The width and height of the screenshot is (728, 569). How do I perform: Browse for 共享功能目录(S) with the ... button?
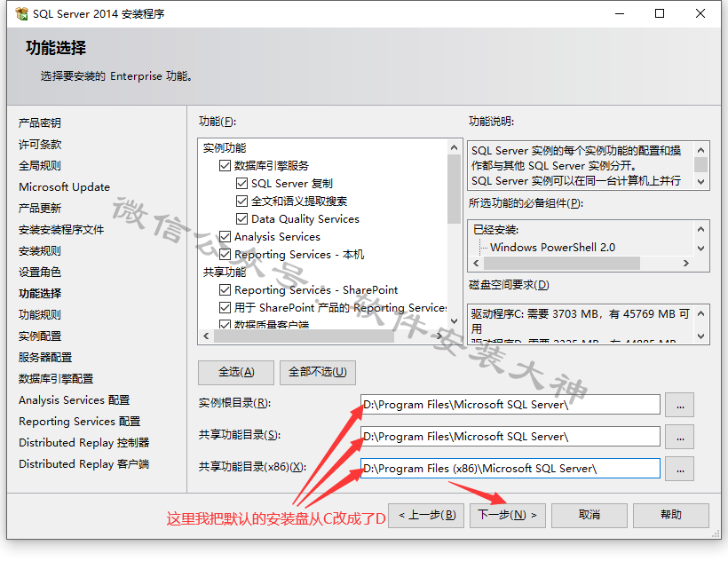pos(680,437)
